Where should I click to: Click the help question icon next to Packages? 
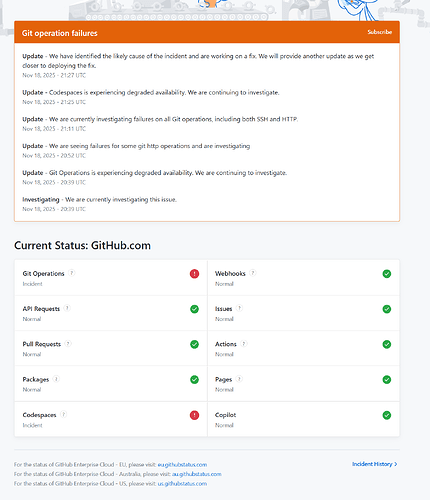(x=56, y=379)
